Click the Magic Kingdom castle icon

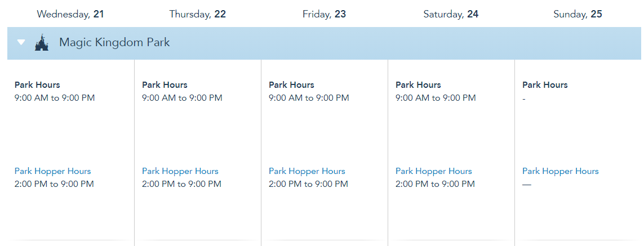42,43
